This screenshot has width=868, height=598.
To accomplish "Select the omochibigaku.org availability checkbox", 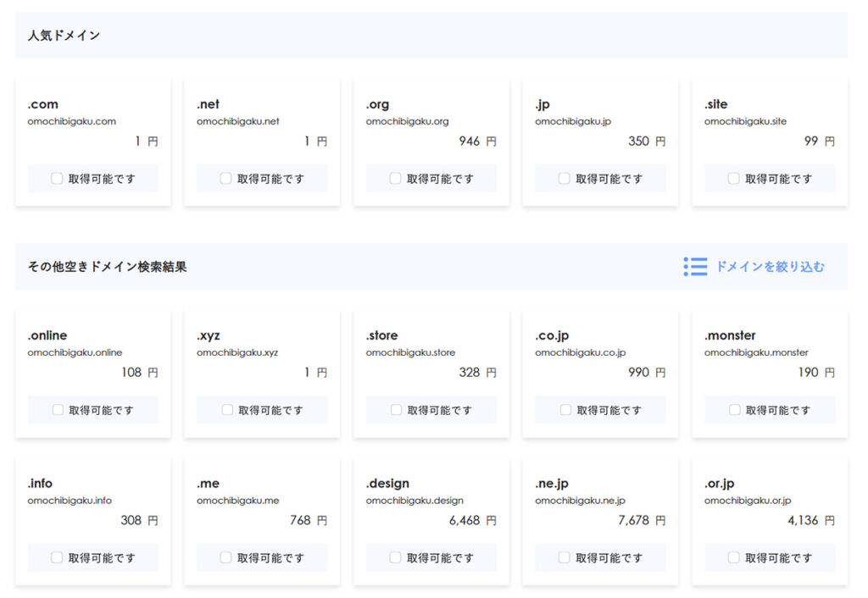I will [396, 179].
